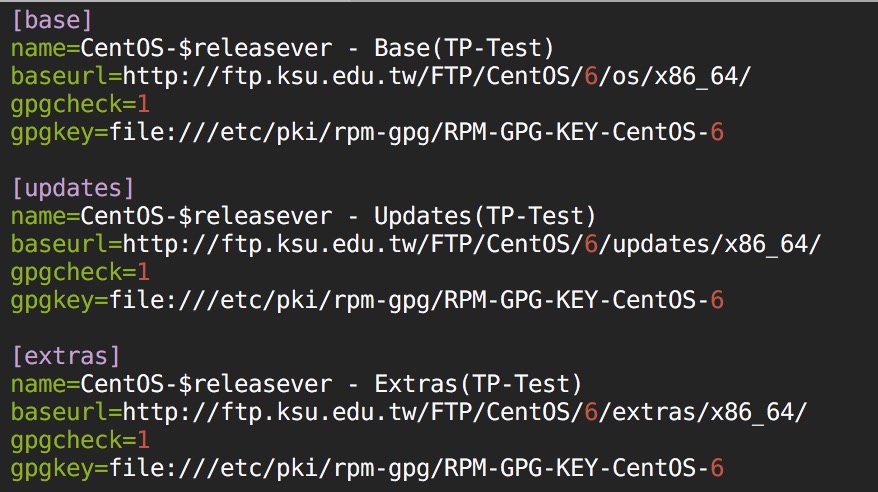
Task: Click the baseurl ending in /extras/x86_64/
Action: coord(465,413)
